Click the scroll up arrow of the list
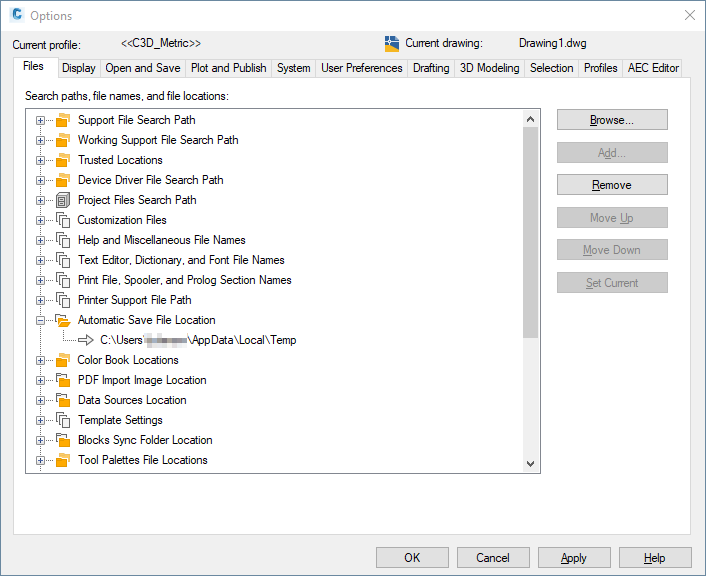Screen dimensions: 706x576 tap(530, 119)
